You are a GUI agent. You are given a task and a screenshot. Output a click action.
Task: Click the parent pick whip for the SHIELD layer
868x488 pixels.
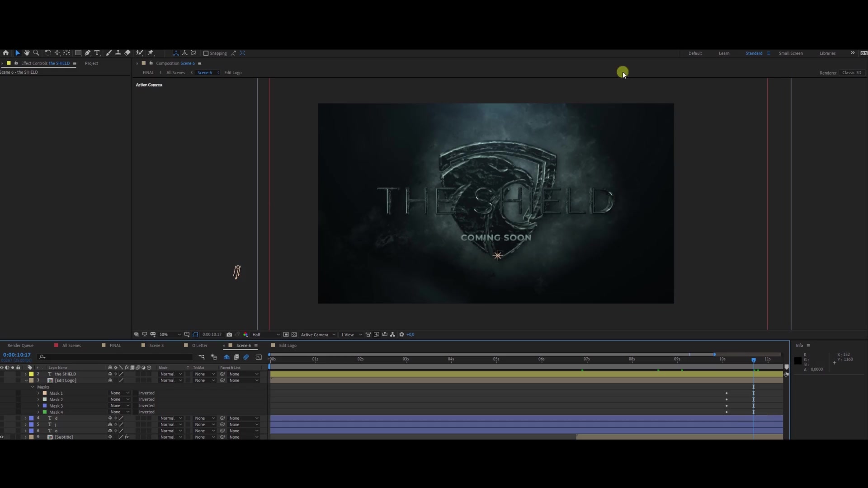point(222,374)
